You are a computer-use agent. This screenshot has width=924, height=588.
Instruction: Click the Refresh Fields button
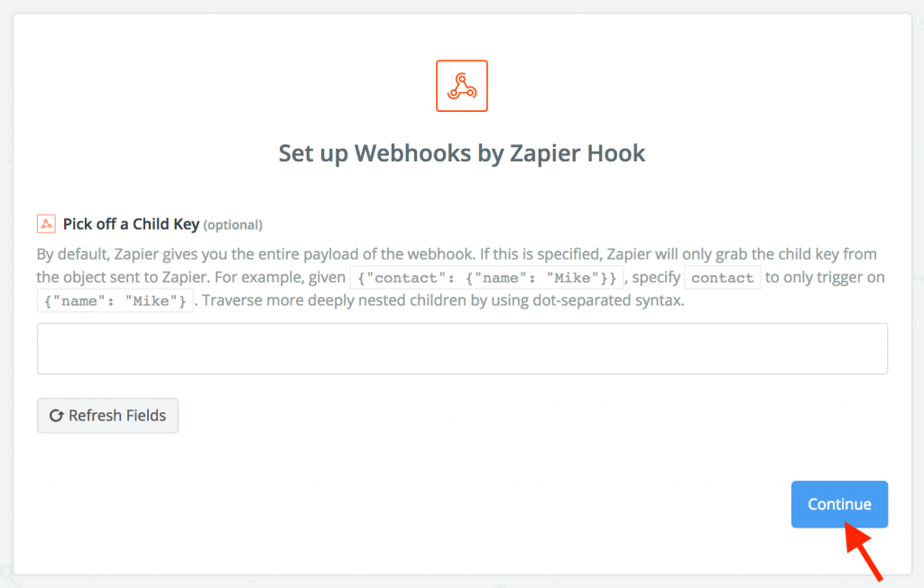click(x=108, y=416)
